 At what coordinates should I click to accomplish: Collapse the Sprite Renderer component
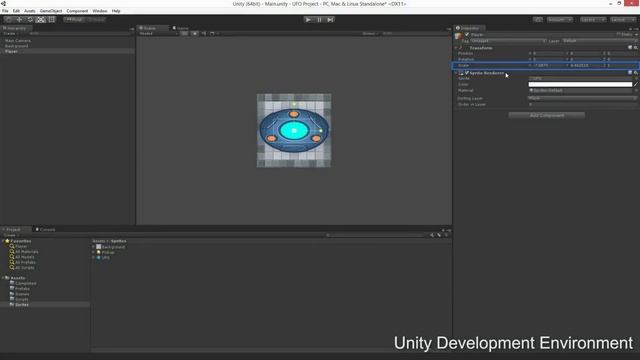click(x=456, y=73)
